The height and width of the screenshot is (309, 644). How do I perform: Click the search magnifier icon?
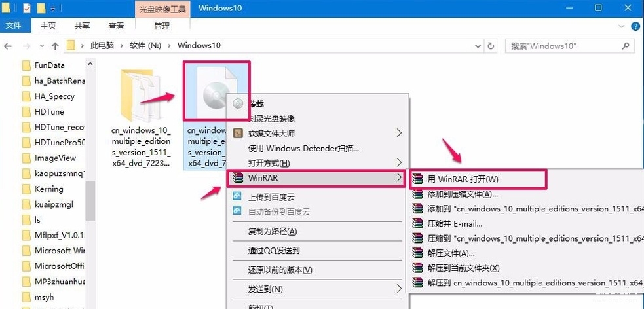(626, 46)
